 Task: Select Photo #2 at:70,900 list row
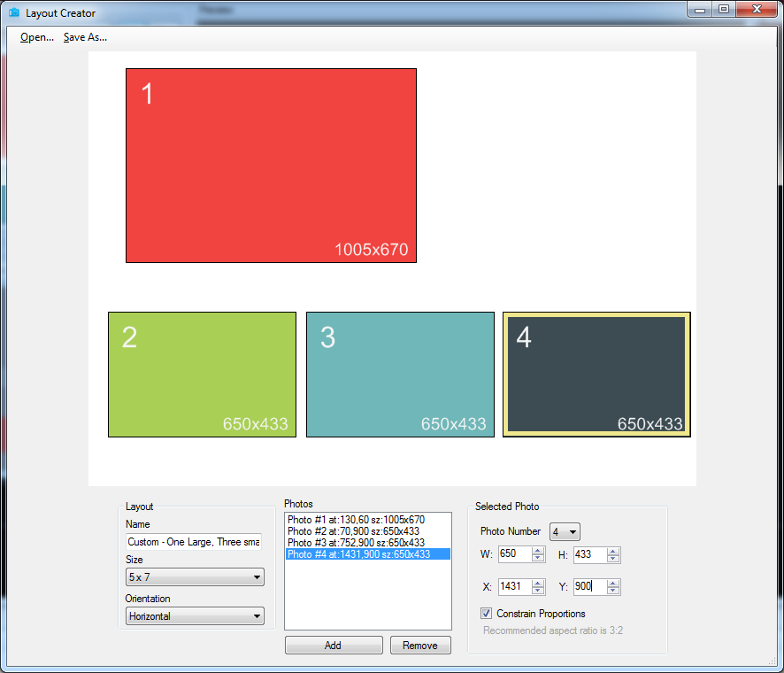pyautogui.click(x=367, y=531)
